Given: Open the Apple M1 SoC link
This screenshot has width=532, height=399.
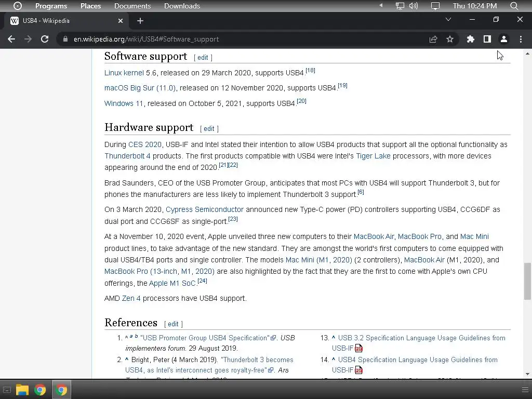Looking at the screenshot, I should point(172,283).
